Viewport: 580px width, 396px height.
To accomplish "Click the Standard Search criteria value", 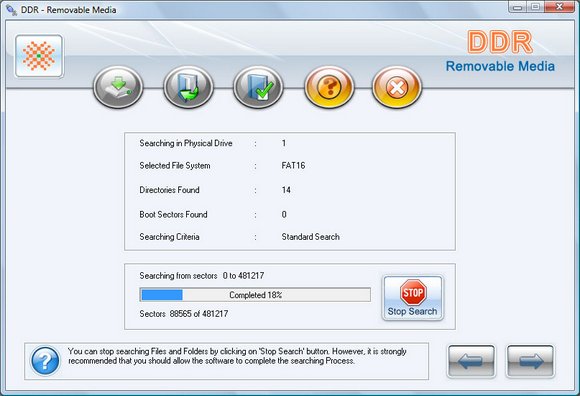I will coord(310,237).
